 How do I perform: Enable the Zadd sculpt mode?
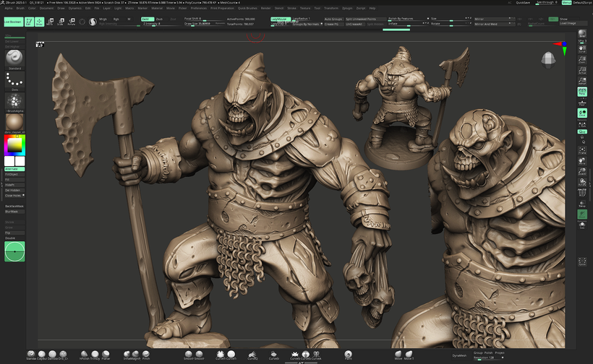click(146, 18)
